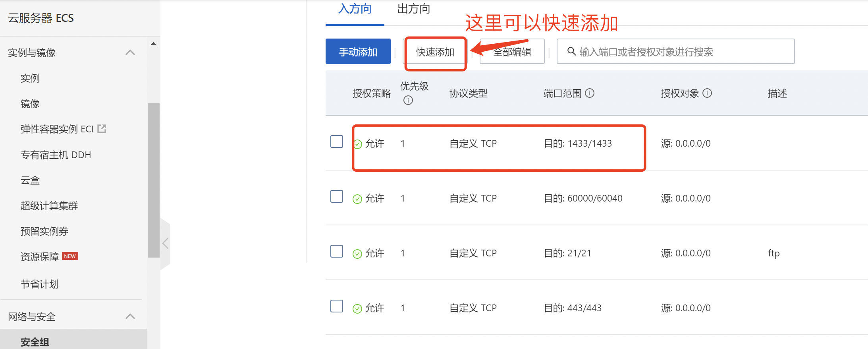Viewport: 868px width, 349px height.
Task: Select the checkbox for port 1433/1433 rule
Action: click(337, 142)
